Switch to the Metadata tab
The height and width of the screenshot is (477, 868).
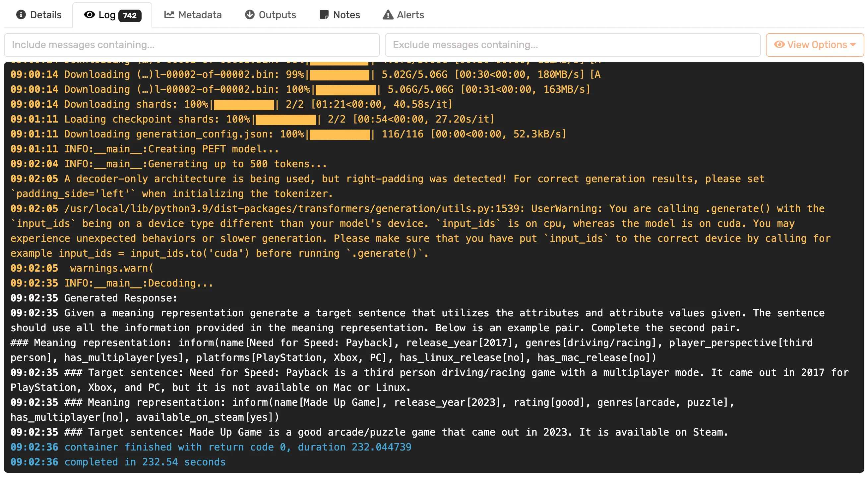pos(193,15)
